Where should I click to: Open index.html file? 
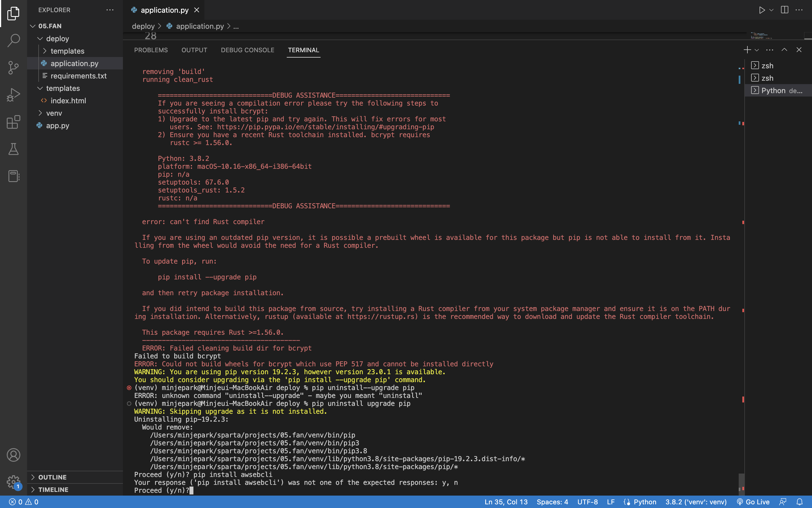(x=75, y=101)
